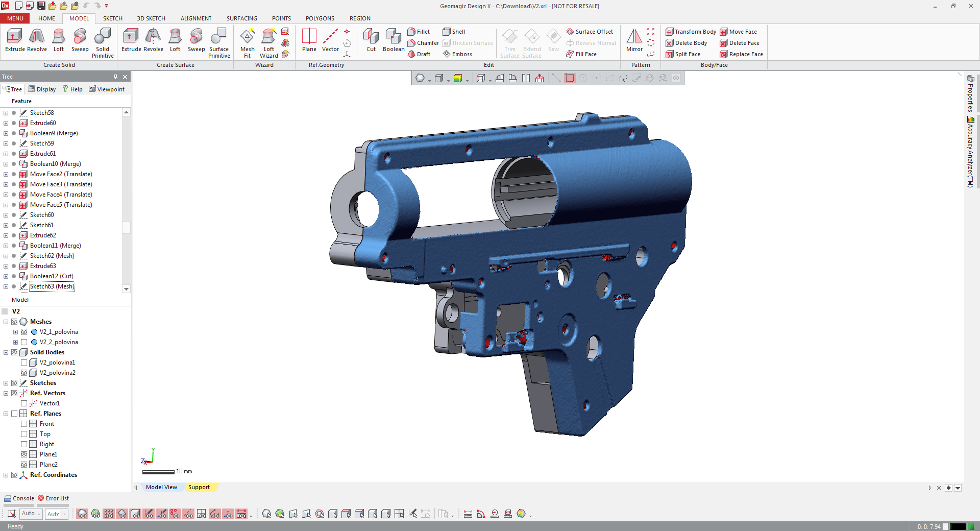980x531 pixels.
Task: Expand the Ref. Coordinates node
Action: pyautogui.click(x=6, y=475)
